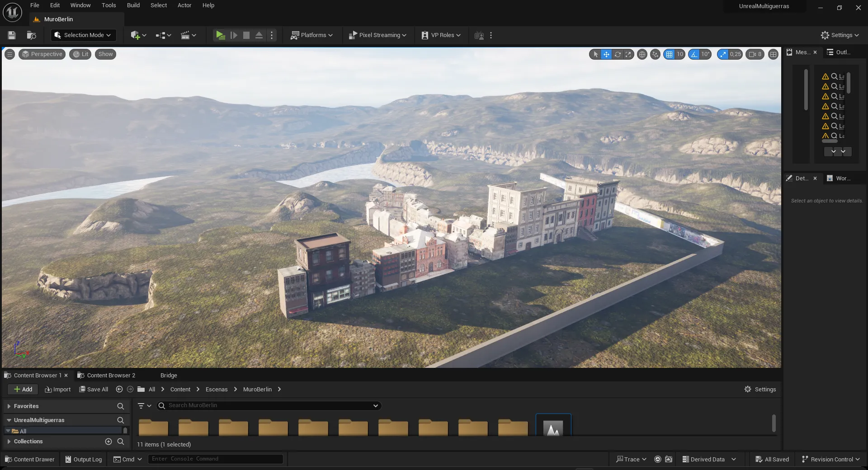Open the Actor menu
Image resolution: width=868 pixels, height=470 pixels.
(184, 5)
